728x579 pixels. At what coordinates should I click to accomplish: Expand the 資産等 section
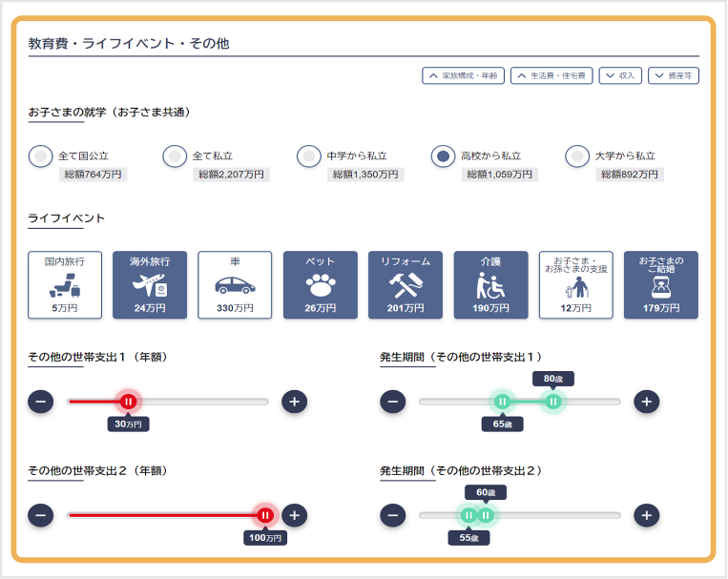coord(674,75)
